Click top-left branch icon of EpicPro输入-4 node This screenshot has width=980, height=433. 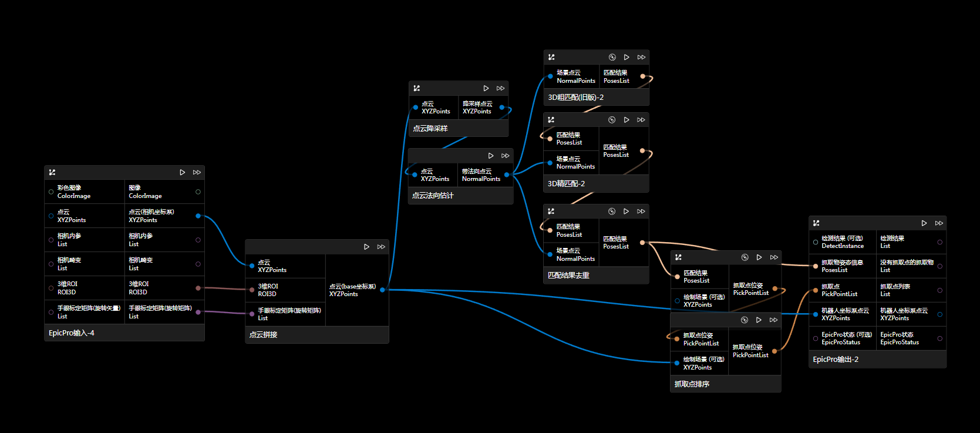tap(52, 172)
